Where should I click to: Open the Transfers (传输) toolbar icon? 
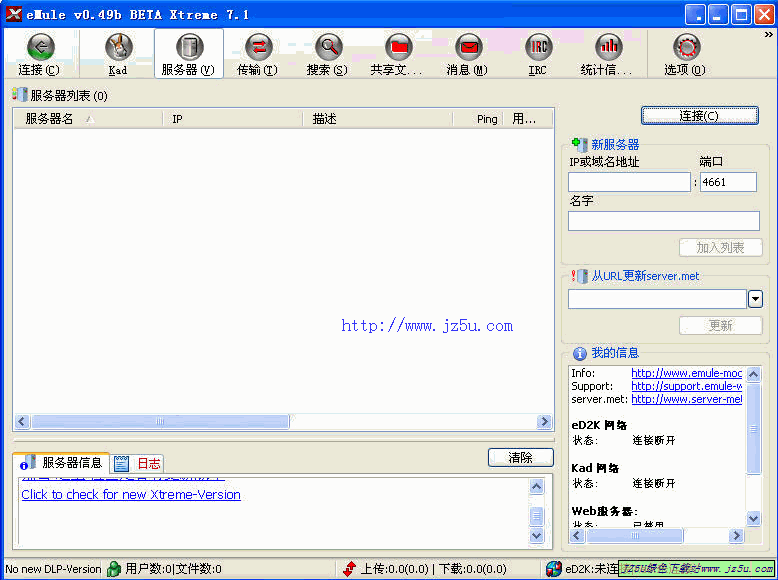[258, 54]
